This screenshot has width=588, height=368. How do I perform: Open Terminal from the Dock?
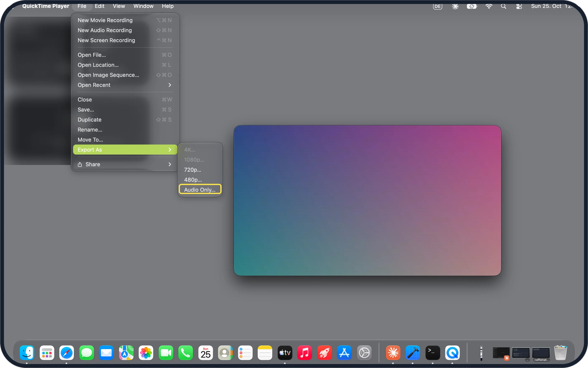pos(433,352)
